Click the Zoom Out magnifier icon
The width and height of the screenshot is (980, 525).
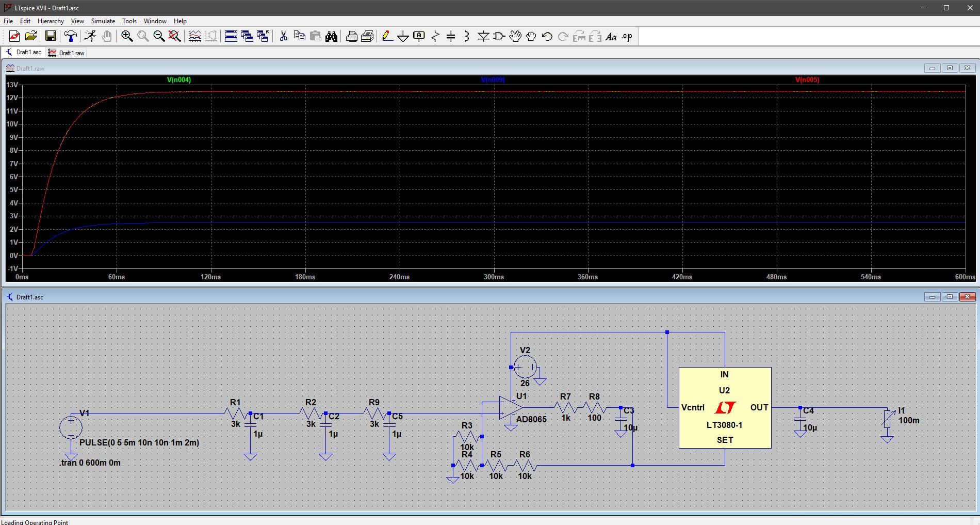pyautogui.click(x=159, y=36)
